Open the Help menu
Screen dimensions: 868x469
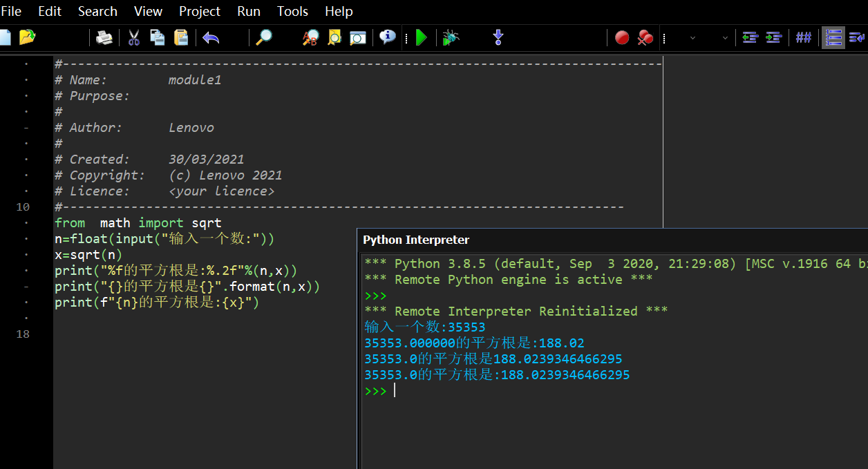click(x=339, y=11)
